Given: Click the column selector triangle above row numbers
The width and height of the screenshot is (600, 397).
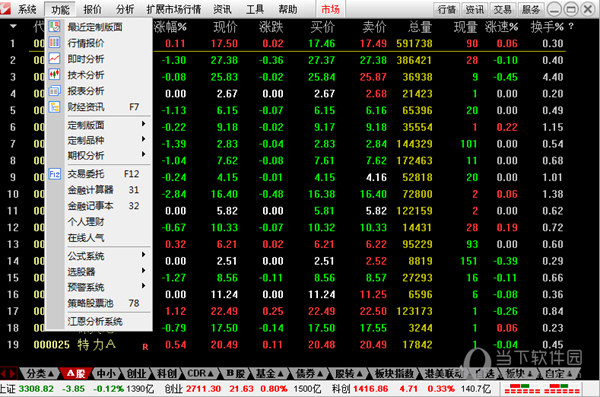Looking at the screenshot, I should point(13,26).
